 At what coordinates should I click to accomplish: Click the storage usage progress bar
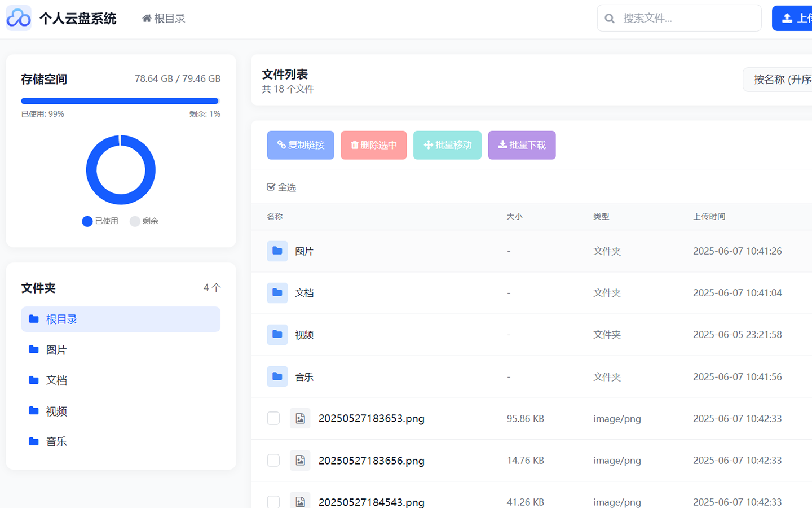(120, 101)
